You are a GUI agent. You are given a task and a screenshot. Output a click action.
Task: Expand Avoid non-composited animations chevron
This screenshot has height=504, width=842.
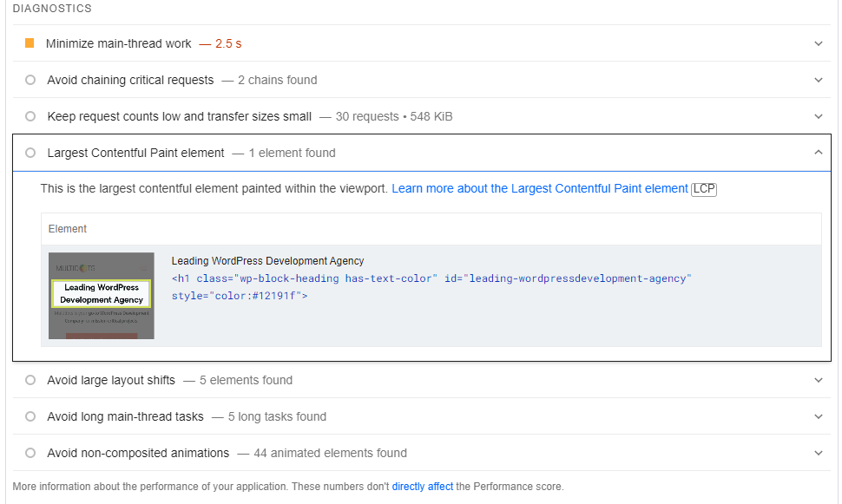tap(819, 453)
